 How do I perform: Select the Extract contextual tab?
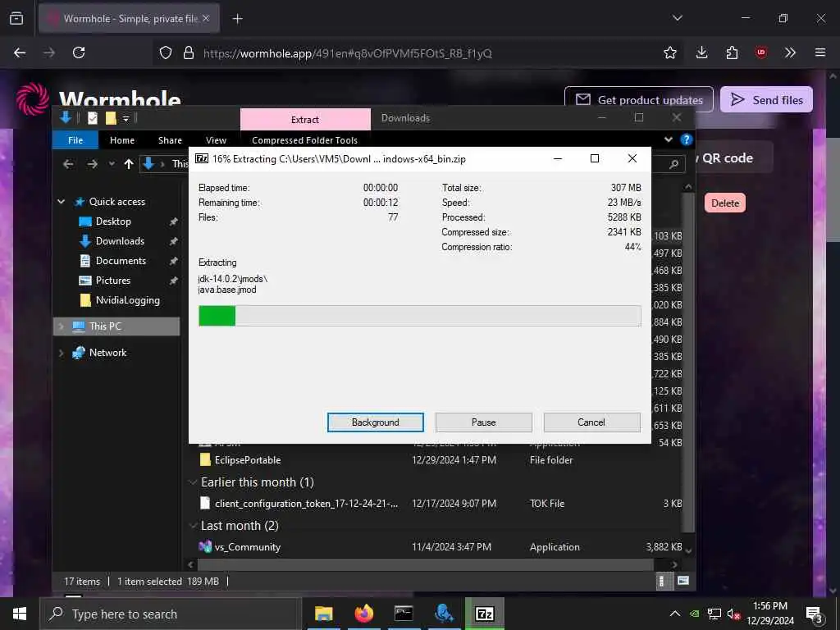pos(305,120)
